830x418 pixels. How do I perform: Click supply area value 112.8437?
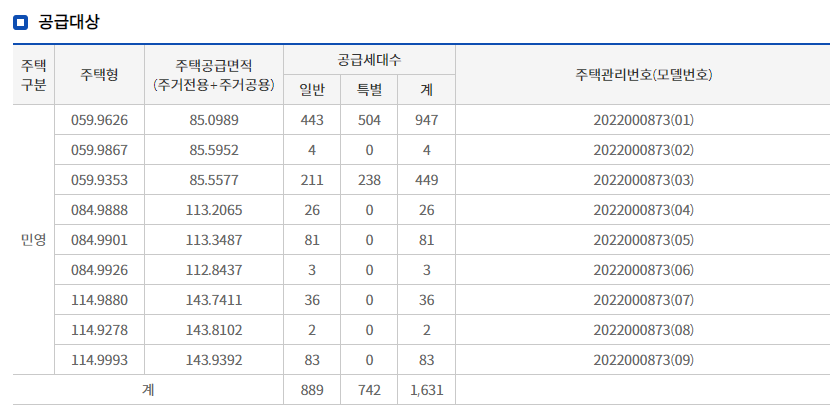(214, 270)
